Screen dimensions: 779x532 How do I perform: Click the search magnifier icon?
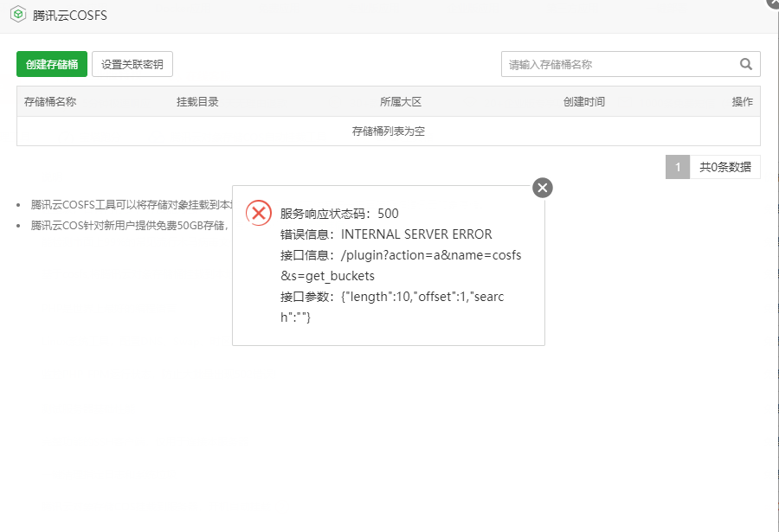click(746, 64)
